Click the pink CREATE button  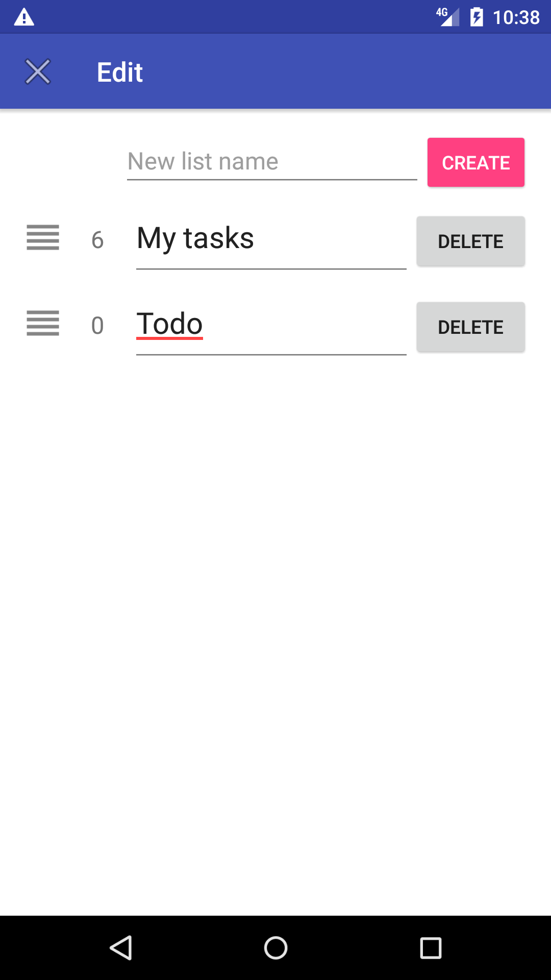[475, 162]
